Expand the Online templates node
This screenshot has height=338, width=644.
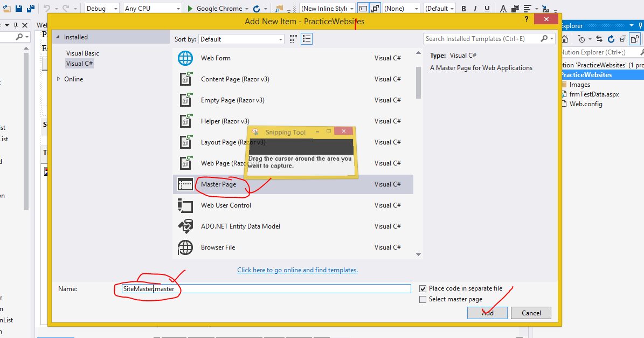pos(59,79)
